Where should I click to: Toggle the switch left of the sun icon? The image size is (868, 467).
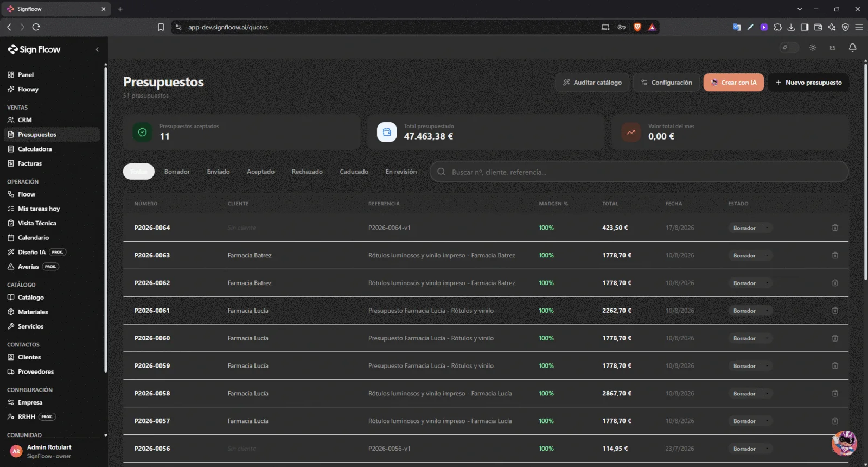[x=789, y=48]
